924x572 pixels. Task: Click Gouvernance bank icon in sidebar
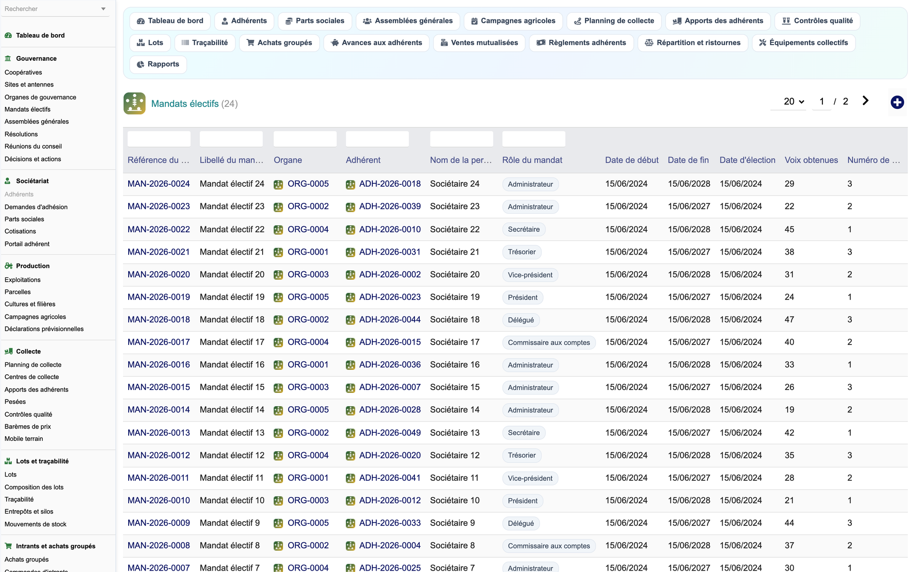pyautogui.click(x=8, y=58)
